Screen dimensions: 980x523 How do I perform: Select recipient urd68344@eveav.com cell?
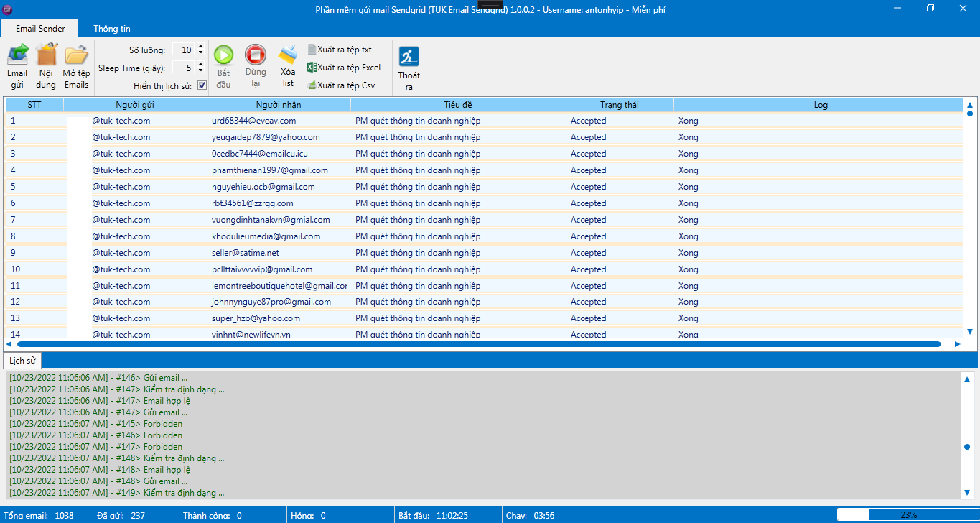click(x=279, y=121)
